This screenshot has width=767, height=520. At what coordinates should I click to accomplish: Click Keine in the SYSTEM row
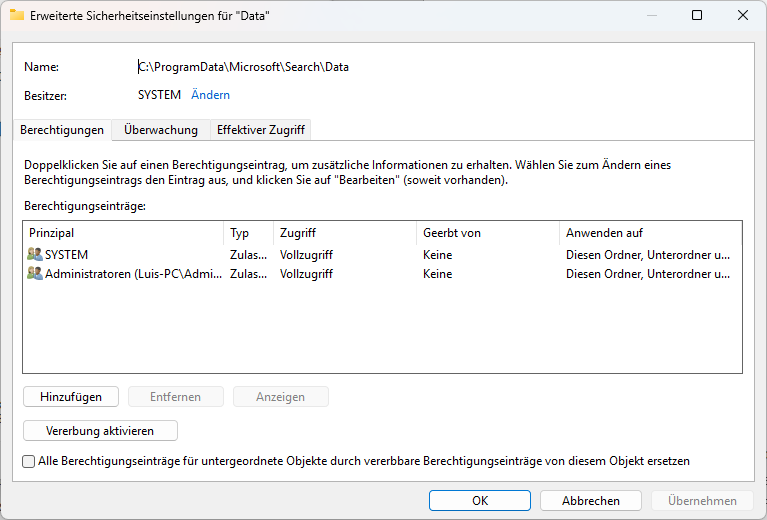click(438, 255)
